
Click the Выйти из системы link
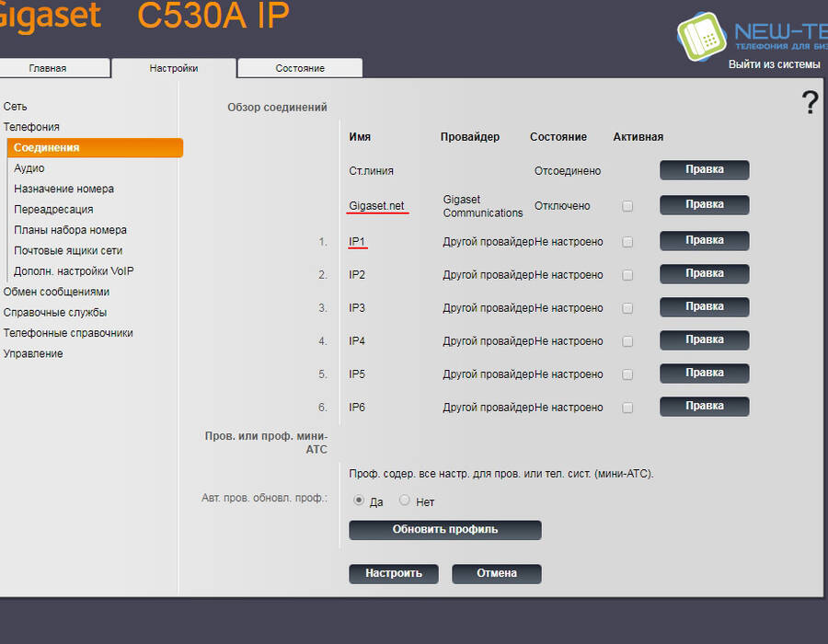(774, 64)
